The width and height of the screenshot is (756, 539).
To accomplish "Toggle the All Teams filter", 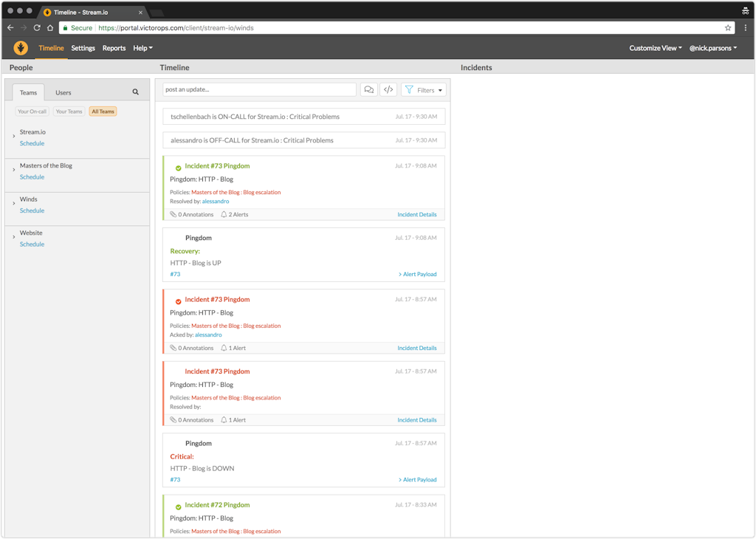I will click(x=103, y=111).
